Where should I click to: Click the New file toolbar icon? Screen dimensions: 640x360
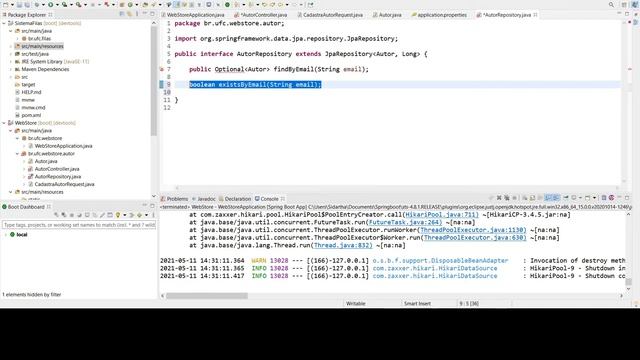6,4
